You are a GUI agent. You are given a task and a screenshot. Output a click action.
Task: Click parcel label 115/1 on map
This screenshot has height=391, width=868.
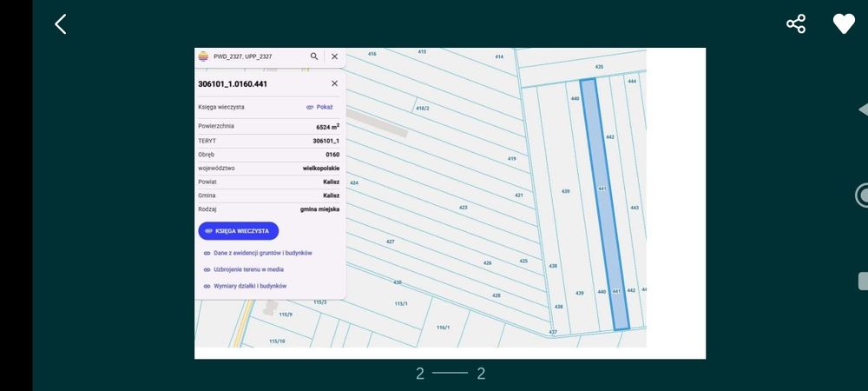[401, 304]
